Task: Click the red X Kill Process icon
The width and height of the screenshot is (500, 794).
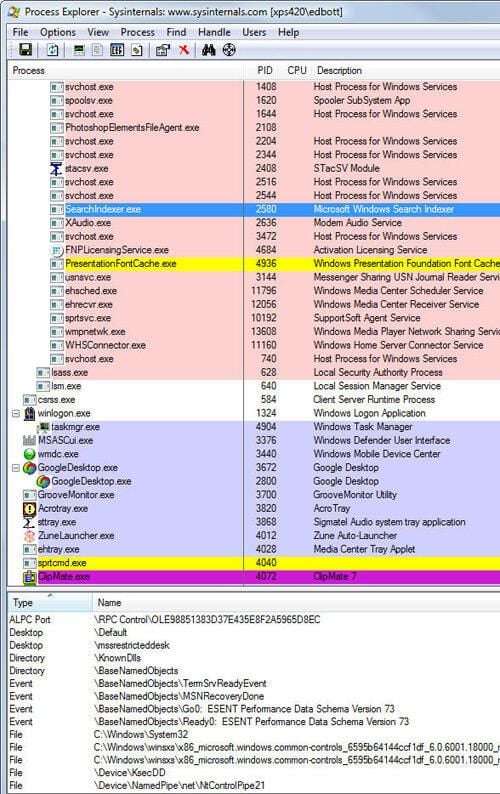Action: click(184, 50)
